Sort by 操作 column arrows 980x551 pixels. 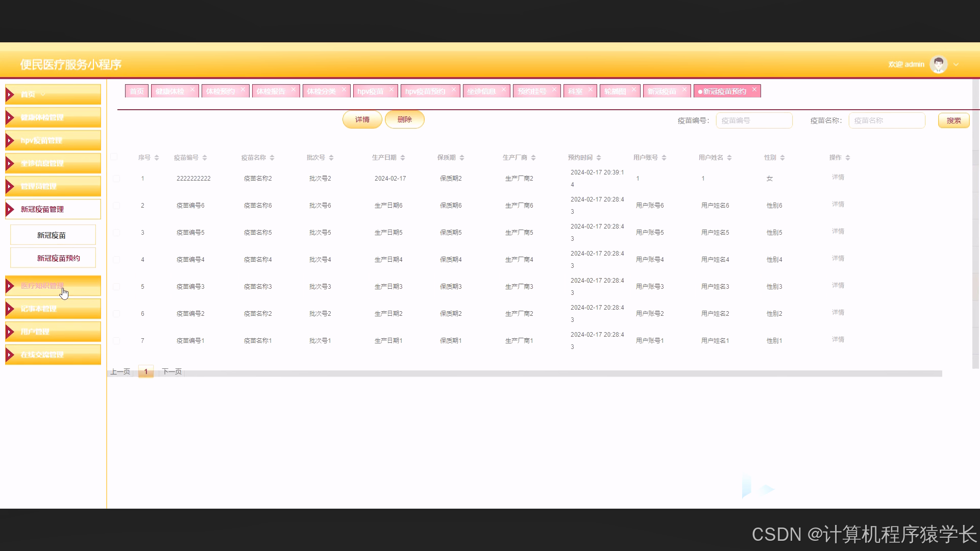click(847, 158)
